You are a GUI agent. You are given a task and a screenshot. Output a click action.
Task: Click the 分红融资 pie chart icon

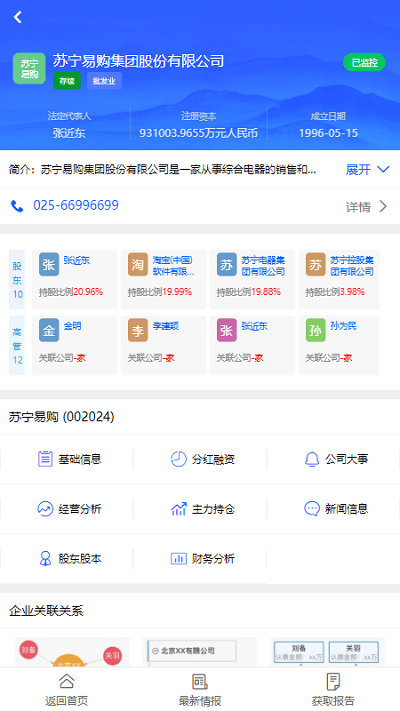[178, 459]
